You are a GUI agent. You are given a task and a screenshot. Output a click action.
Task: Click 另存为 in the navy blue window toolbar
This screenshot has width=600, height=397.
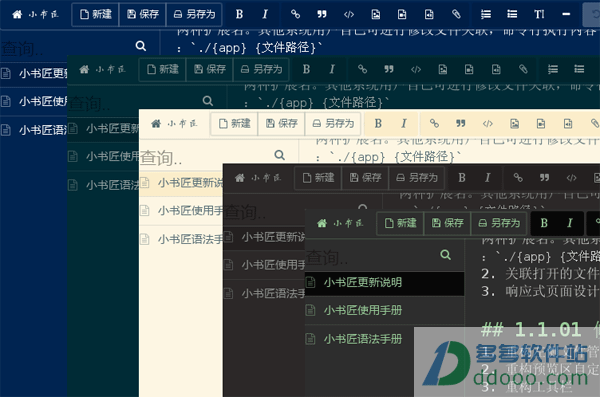[194, 15]
